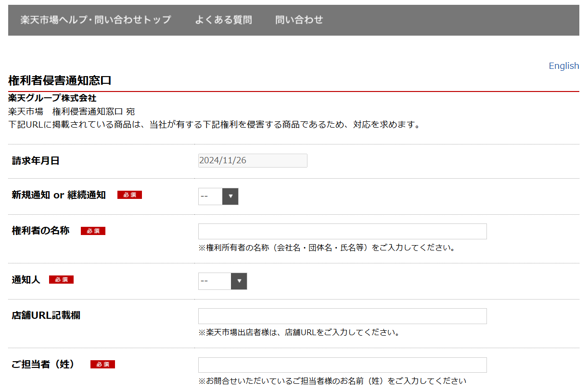
Task: Click the 店舗URL記載欄 label
Action: click(46, 315)
